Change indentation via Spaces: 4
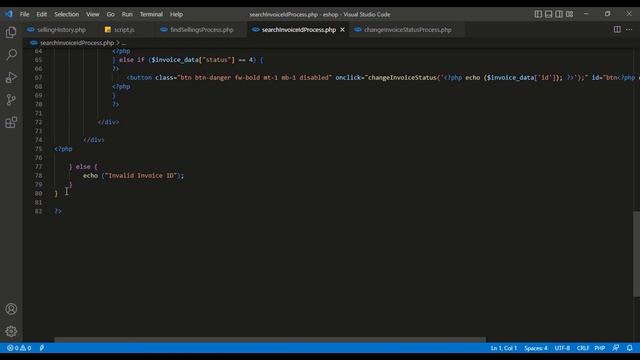Image resolution: width=640 pixels, height=360 pixels. pos(536,348)
